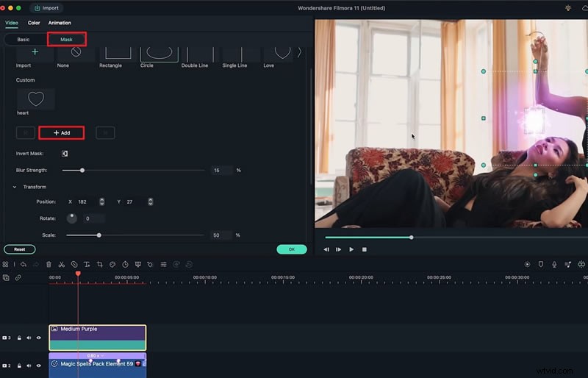Edit the Position Y value field
The height and width of the screenshot is (378, 588).
pos(135,202)
